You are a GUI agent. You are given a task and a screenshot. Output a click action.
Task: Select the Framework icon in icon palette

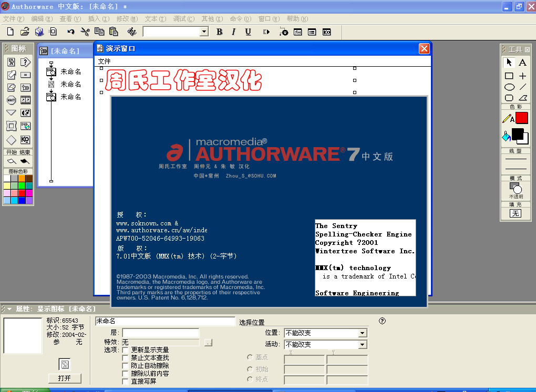[11, 126]
